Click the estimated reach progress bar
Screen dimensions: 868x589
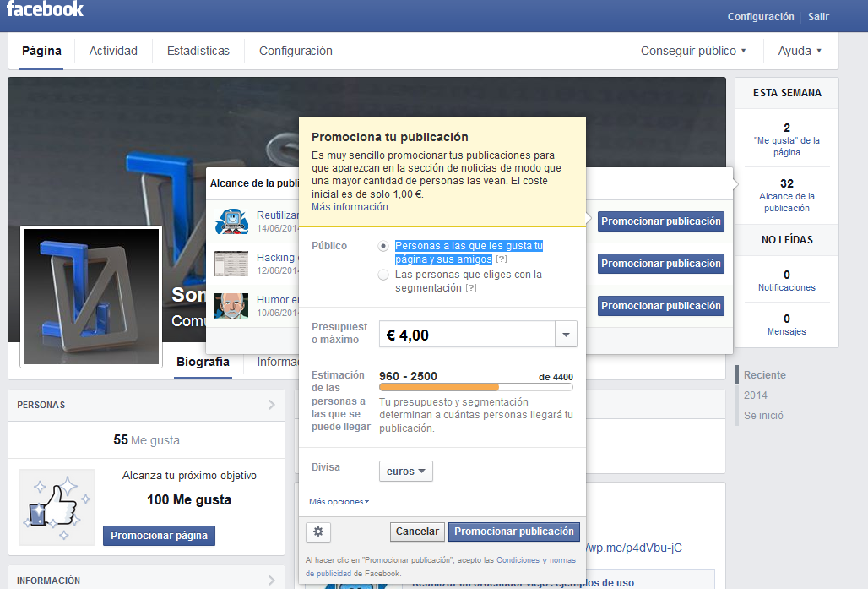476,387
